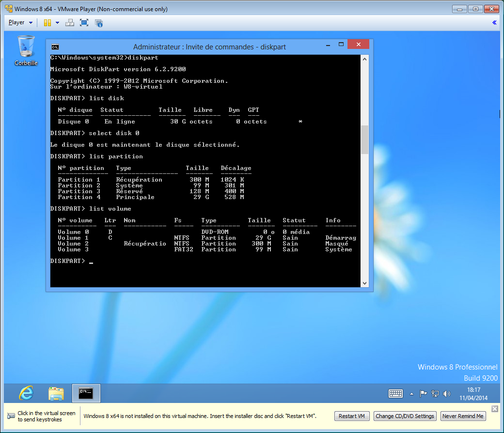
Task: Click 'Partition 4' row in console
Action: [151, 197]
